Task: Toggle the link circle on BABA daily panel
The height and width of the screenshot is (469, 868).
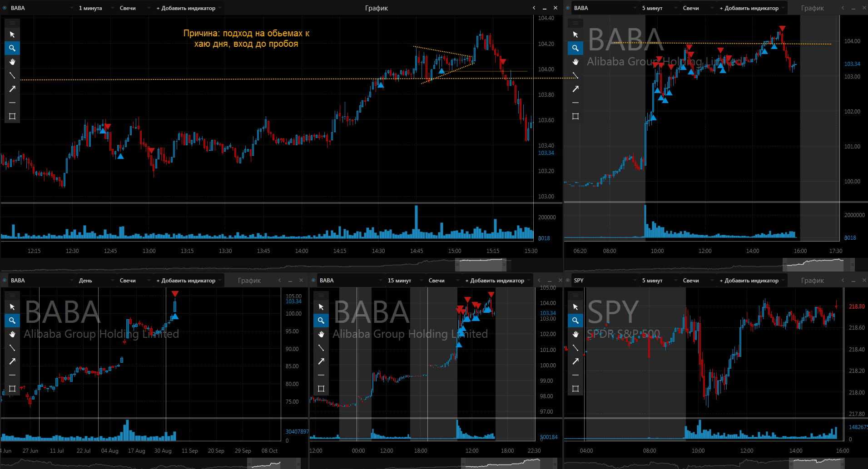Action: pyautogui.click(x=5, y=280)
